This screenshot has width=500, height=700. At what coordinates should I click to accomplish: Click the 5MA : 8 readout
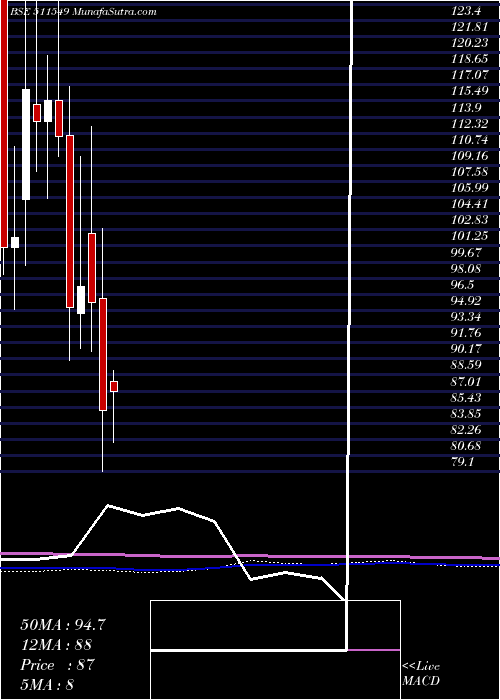tap(47, 685)
